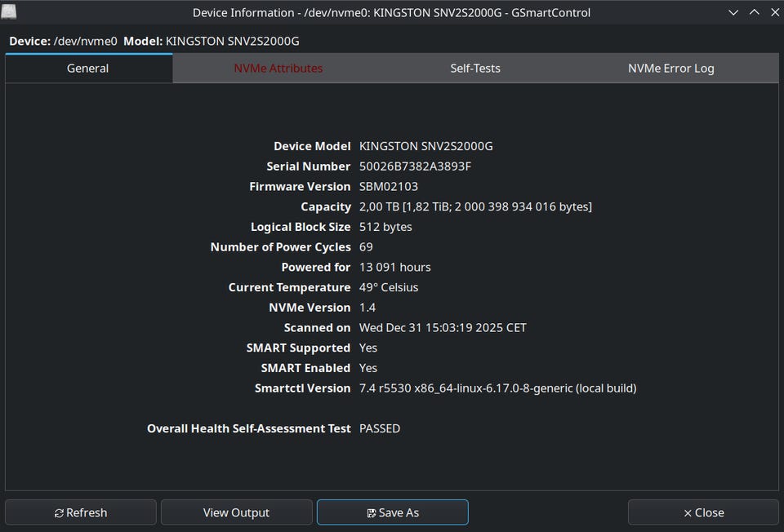784x532 pixels.
Task: Click the Smartctl Version value 7.4 r5530
Action: [497, 388]
